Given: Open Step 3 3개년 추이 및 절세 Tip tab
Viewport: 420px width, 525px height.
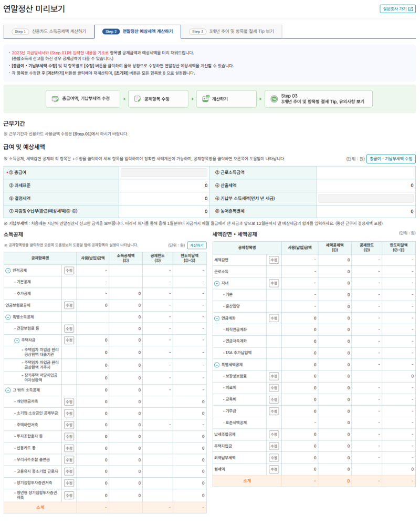Looking at the screenshot, I should click(232, 32).
